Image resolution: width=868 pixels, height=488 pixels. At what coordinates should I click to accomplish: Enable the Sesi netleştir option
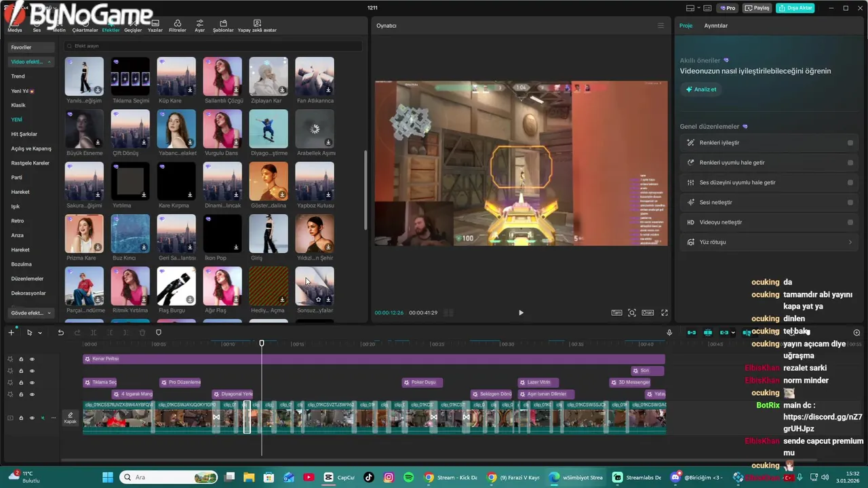click(850, 202)
